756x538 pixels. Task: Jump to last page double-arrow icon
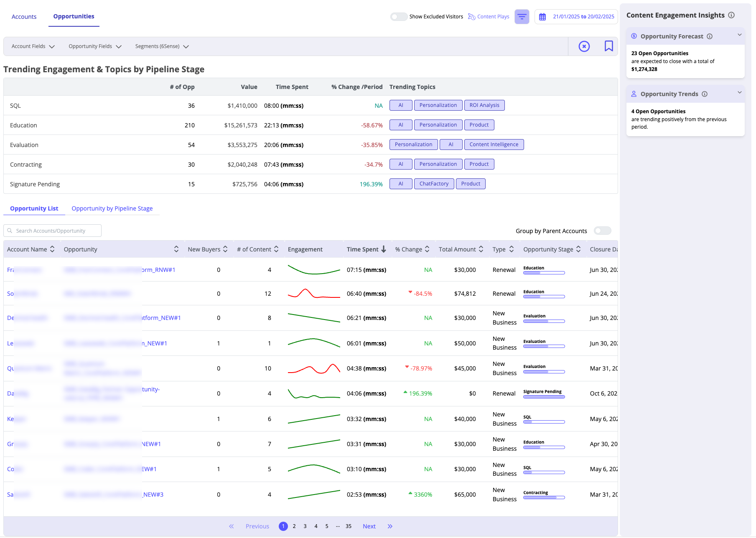point(390,526)
